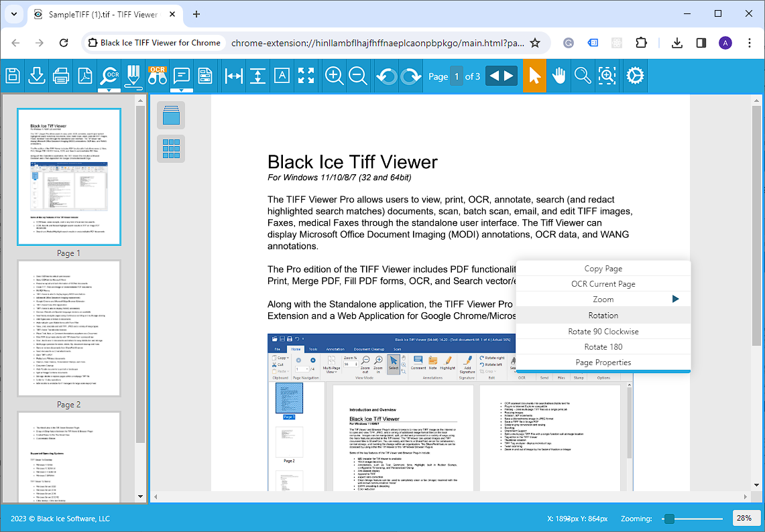Click the form document icon in the toolbar
The image size is (765, 532).
(x=205, y=76)
